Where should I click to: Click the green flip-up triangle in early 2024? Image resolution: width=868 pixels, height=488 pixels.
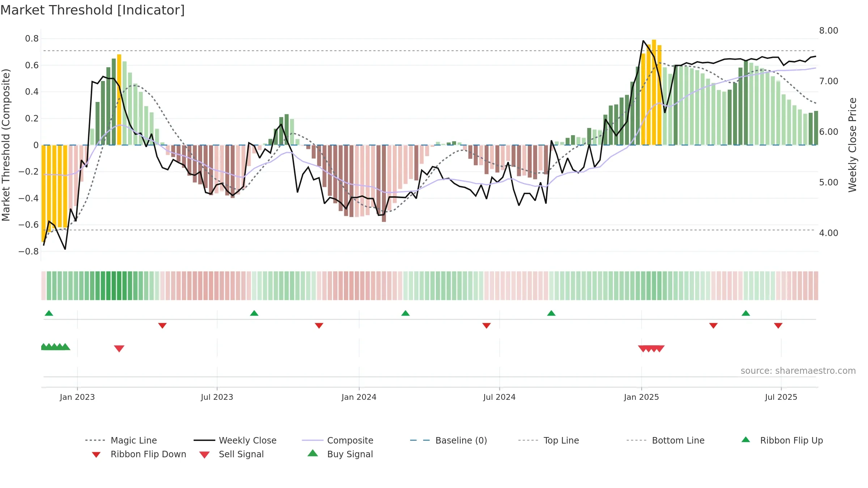(405, 313)
